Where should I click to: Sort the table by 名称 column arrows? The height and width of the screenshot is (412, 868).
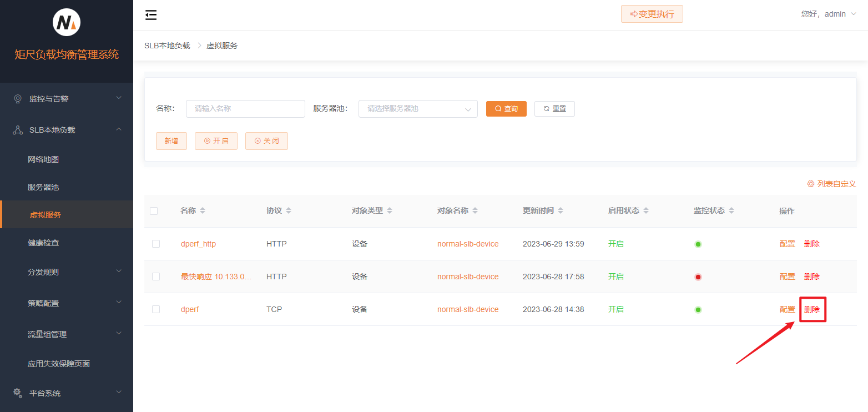[203, 211]
